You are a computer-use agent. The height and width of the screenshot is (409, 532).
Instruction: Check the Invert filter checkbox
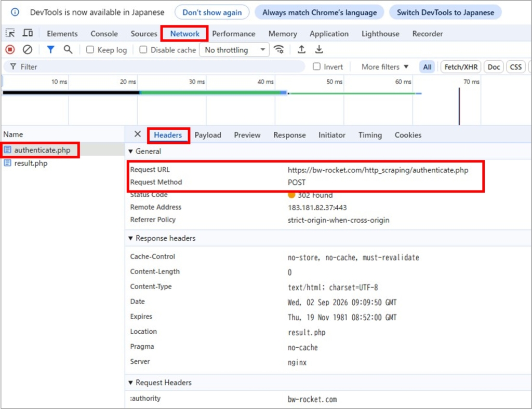[316, 66]
